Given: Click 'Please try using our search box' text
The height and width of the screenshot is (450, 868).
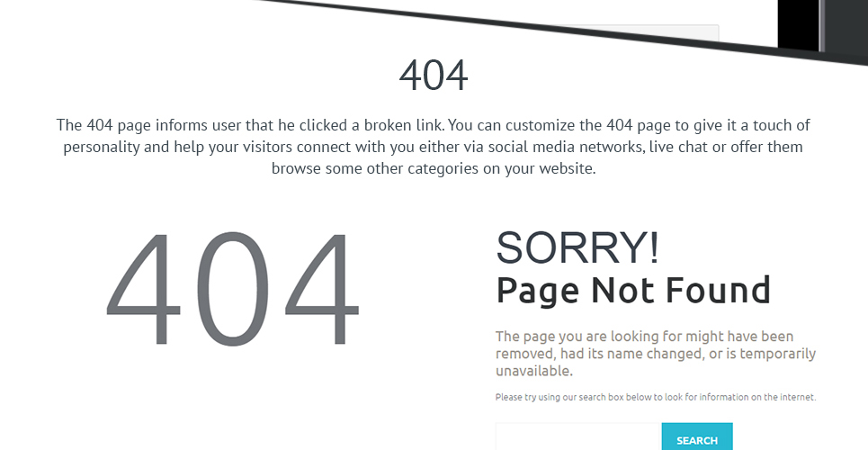Looking at the screenshot, I should (656, 397).
